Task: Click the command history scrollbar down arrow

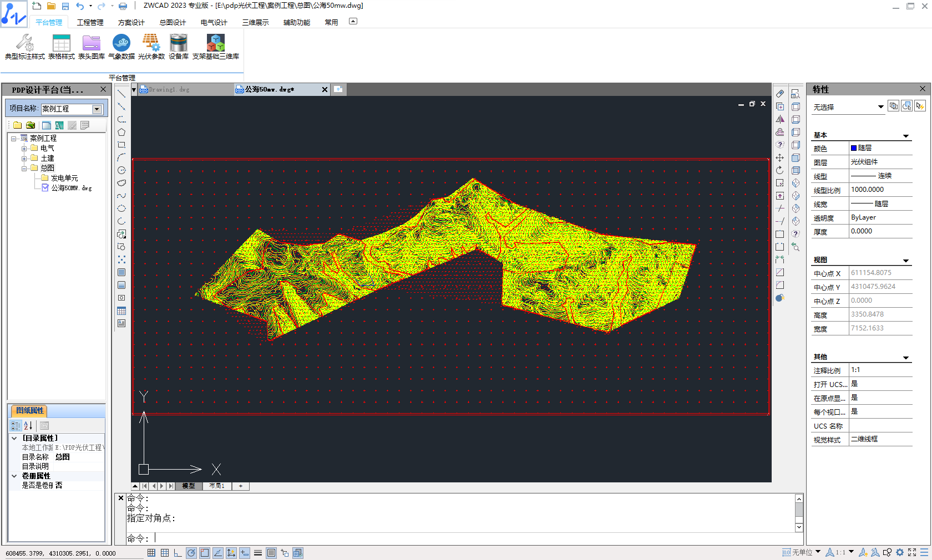Action: coord(799,527)
